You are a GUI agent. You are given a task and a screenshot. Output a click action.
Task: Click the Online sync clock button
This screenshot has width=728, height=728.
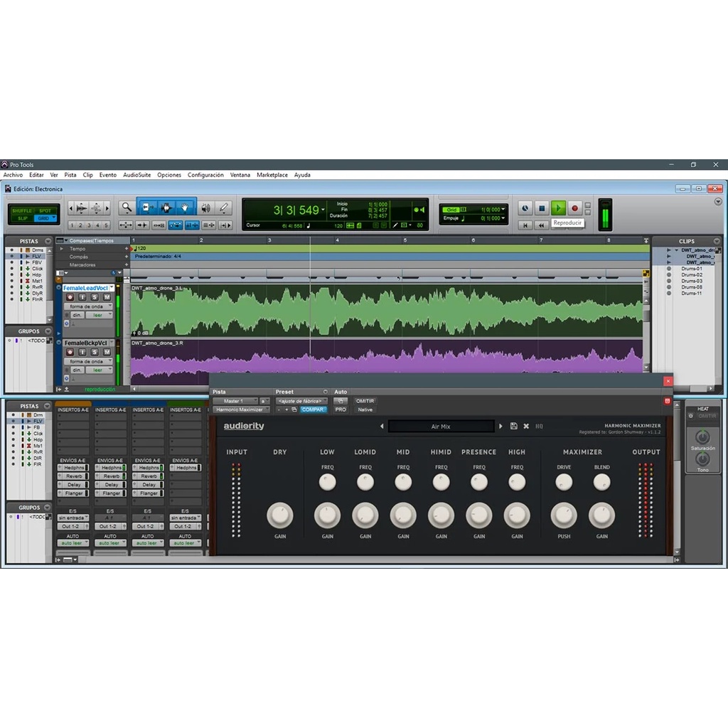click(x=525, y=208)
